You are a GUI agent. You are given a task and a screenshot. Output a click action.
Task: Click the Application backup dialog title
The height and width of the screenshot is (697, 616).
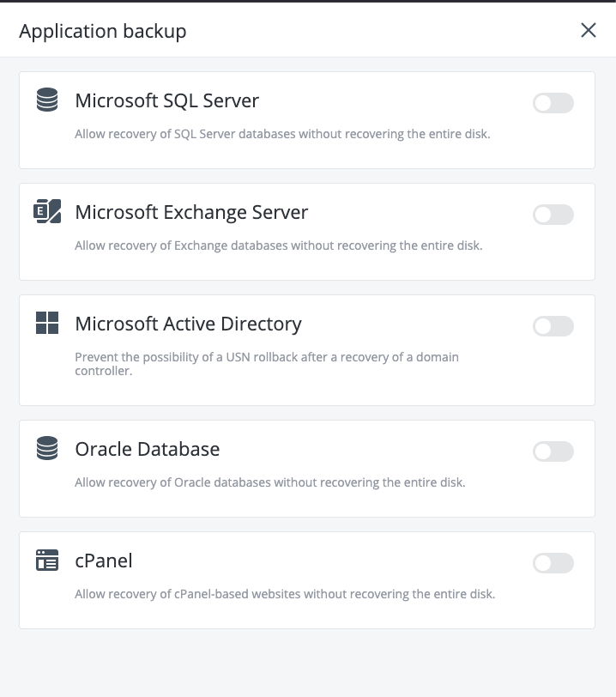(103, 30)
